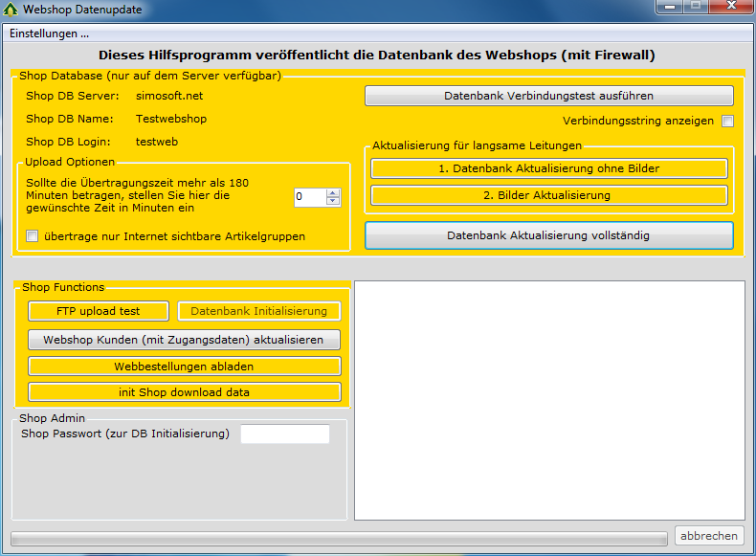This screenshot has width=756, height=556.
Task: Enable Verbindungsstring anzeigen checkbox
Action: [x=727, y=122]
